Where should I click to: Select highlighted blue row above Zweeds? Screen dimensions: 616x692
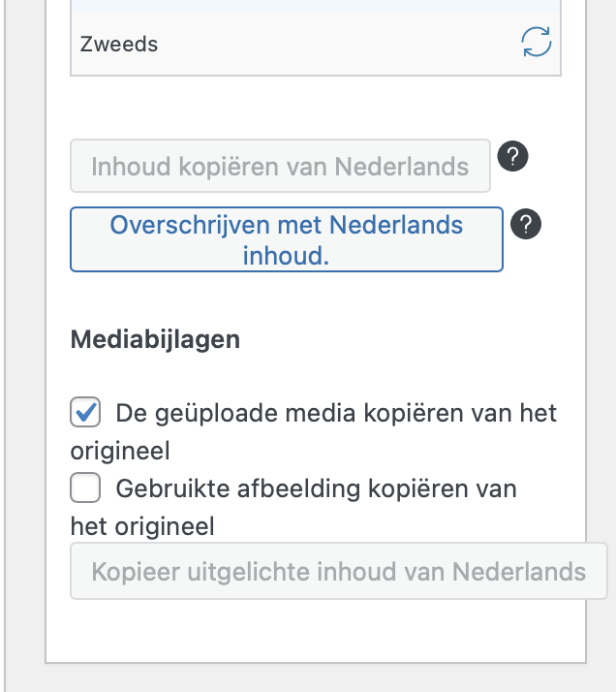pos(316,5)
